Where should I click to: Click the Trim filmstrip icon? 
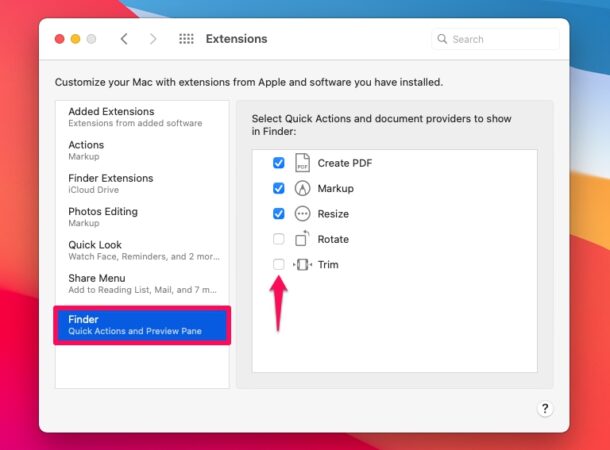click(302, 264)
